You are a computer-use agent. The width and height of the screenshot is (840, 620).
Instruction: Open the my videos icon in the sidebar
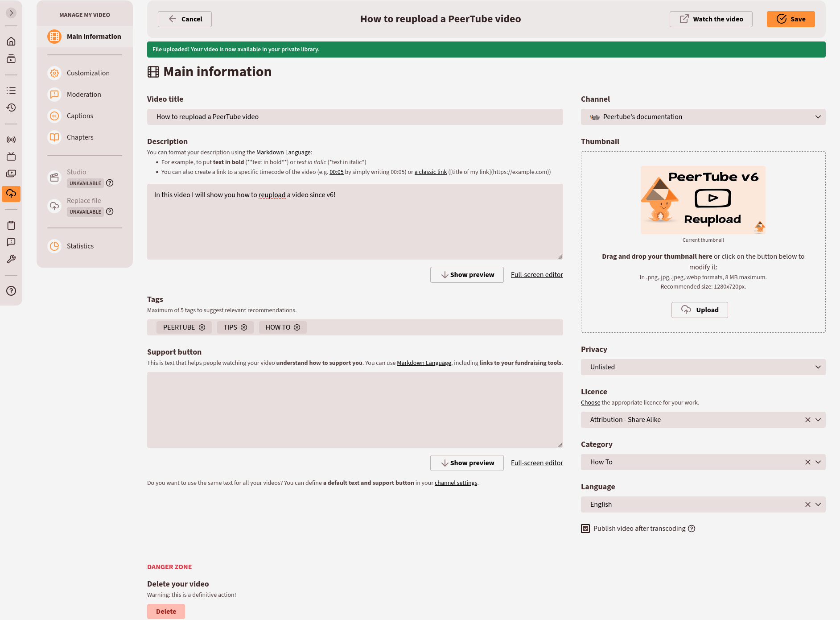click(x=11, y=174)
